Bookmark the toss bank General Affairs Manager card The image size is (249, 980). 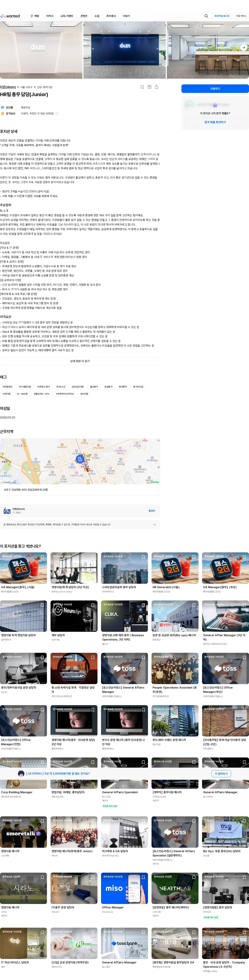[x=143, y=932]
